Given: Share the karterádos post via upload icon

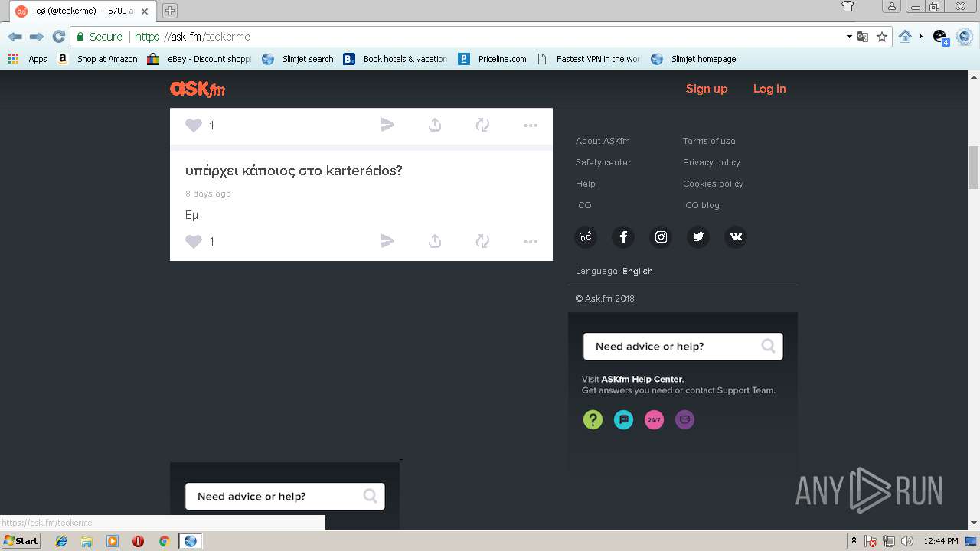Looking at the screenshot, I should [x=435, y=241].
